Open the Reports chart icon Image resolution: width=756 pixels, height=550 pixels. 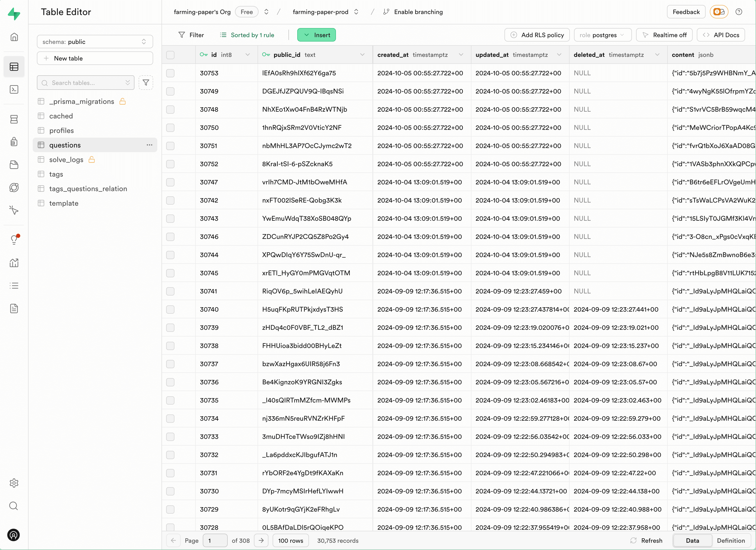coord(14,263)
